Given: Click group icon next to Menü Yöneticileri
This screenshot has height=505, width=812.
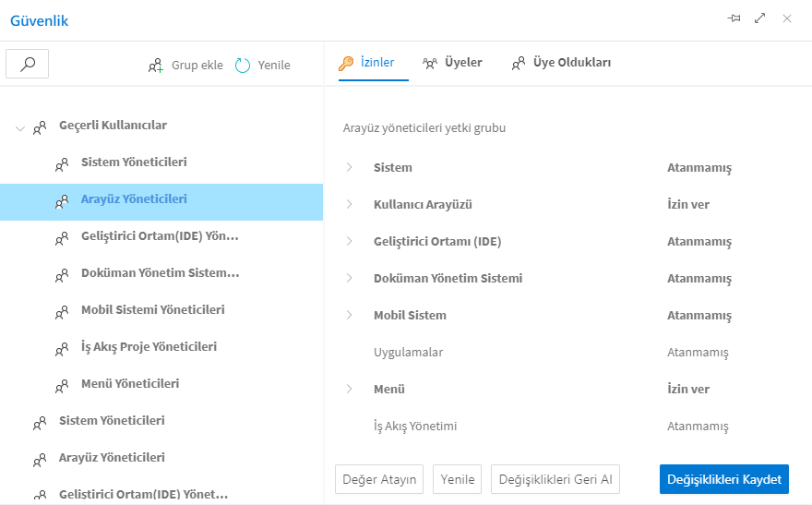Looking at the screenshot, I should tap(62, 385).
